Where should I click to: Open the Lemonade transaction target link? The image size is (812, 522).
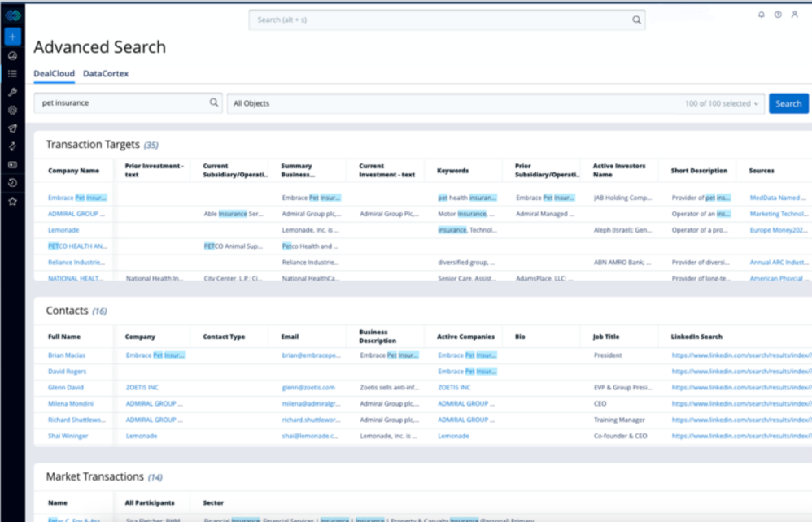pyautogui.click(x=63, y=230)
